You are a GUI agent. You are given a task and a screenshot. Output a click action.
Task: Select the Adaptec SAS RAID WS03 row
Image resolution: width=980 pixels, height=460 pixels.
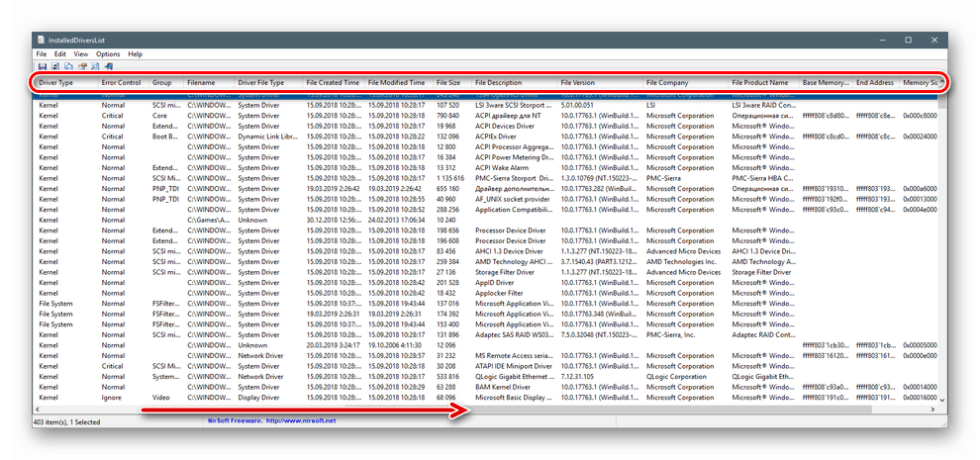[486, 335]
